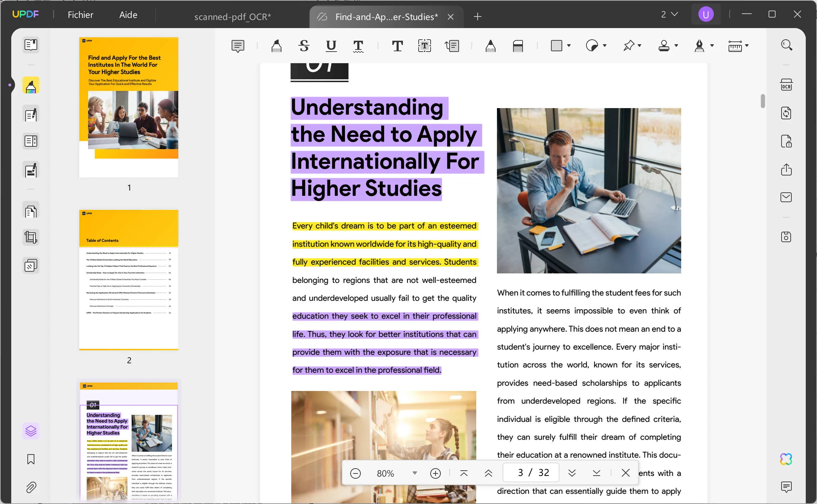
Task: Expand the measure ruler dropdown arrow
Action: (x=747, y=46)
